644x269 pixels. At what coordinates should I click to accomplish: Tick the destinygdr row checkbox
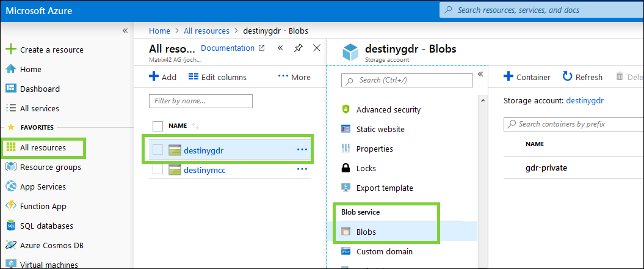(157, 150)
